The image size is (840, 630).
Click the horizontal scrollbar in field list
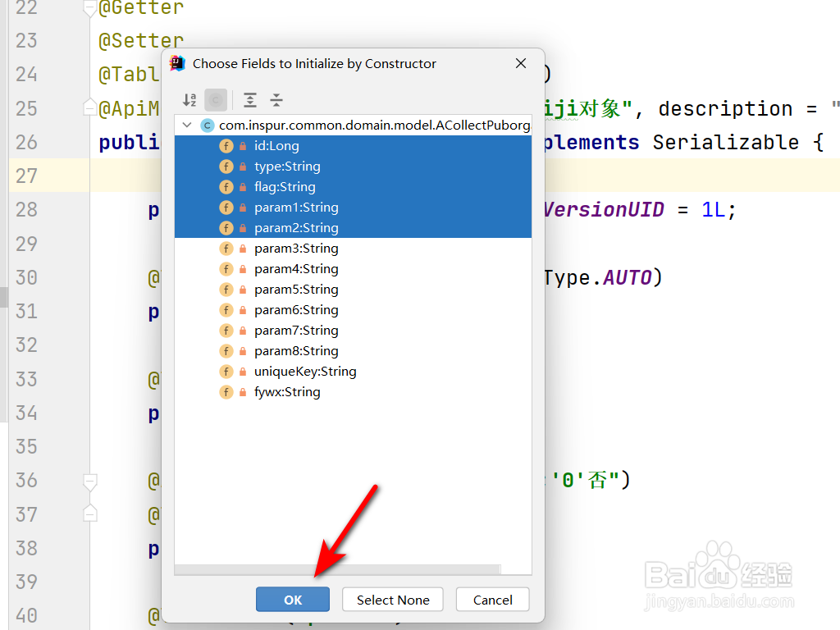[x=337, y=569]
